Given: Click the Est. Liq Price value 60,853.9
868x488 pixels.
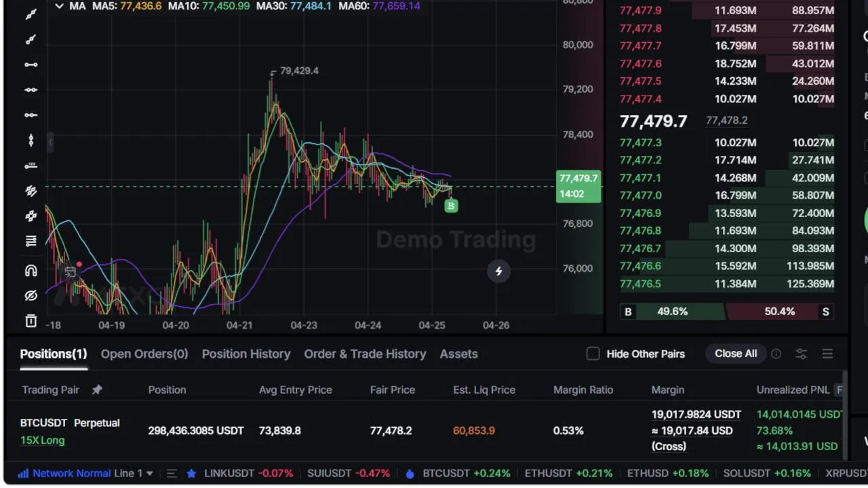Looking at the screenshot, I should (x=474, y=430).
